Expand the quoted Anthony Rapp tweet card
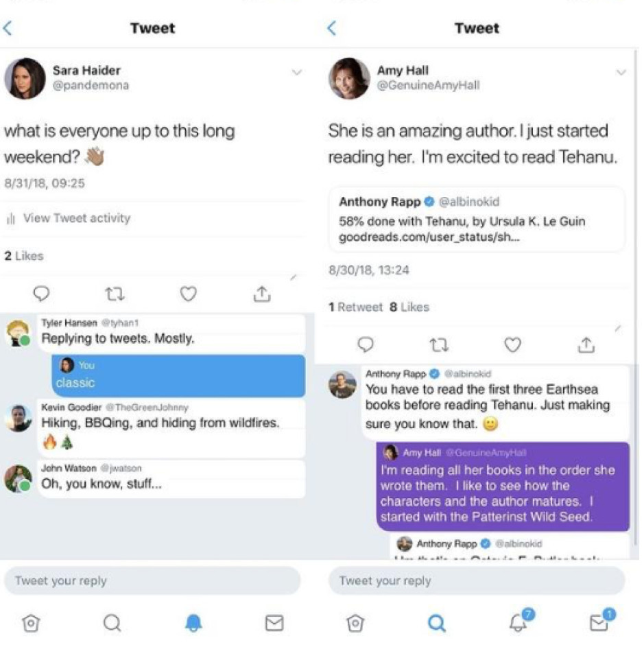Image resolution: width=644 pixels, height=658 pixels. 477,220
